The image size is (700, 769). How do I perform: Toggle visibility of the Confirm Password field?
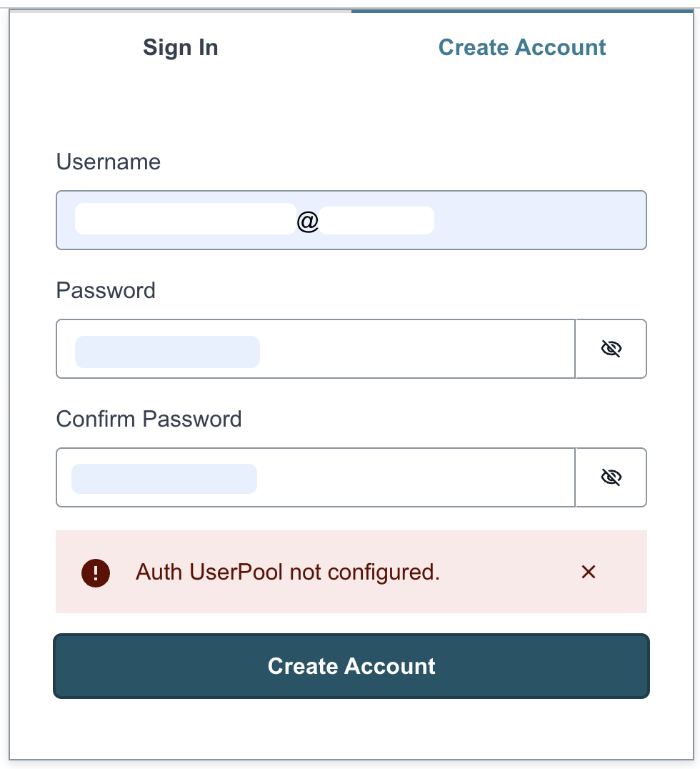click(611, 477)
